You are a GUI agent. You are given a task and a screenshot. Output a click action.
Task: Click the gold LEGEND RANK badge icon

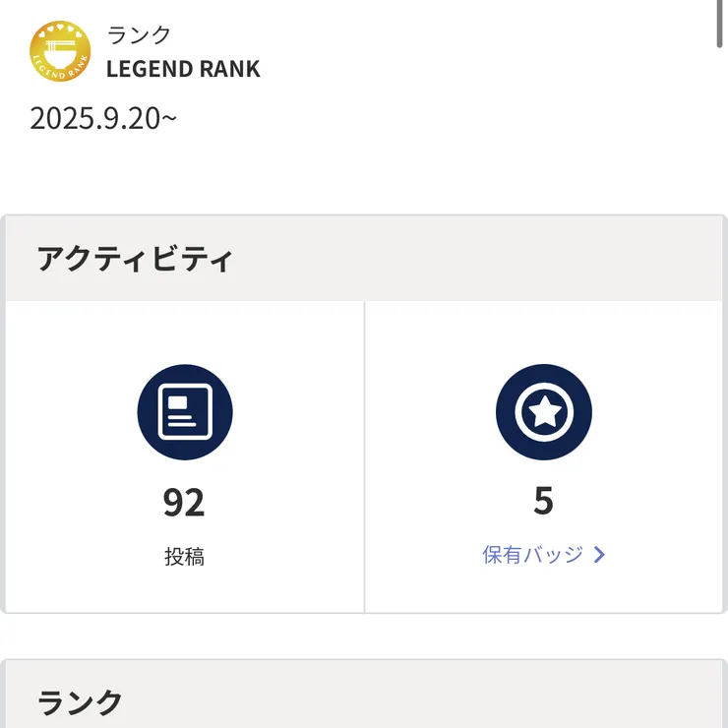(x=59, y=53)
